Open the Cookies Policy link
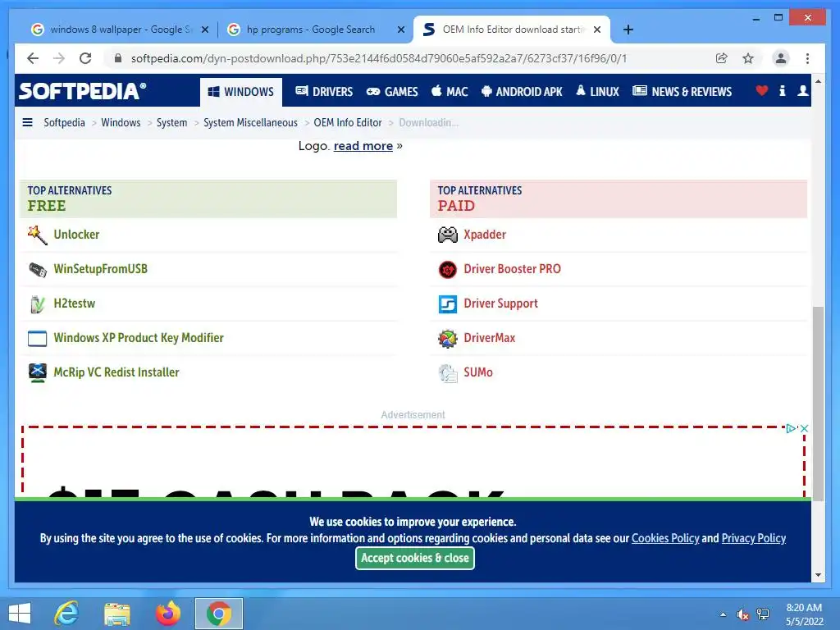Image resolution: width=840 pixels, height=630 pixels. [x=665, y=538]
